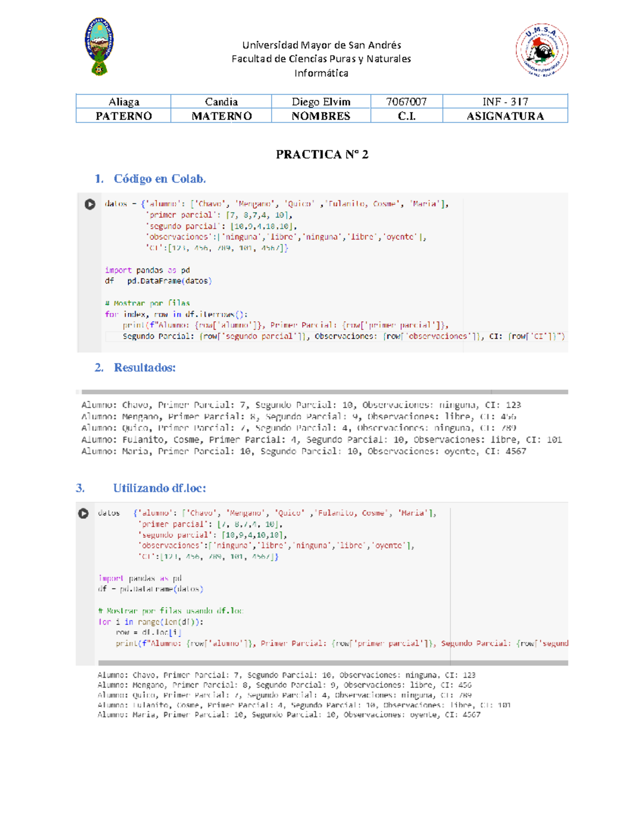The image size is (644, 834).
Task: Click the first Resultados output line for Chavo
Action: (x=301, y=405)
